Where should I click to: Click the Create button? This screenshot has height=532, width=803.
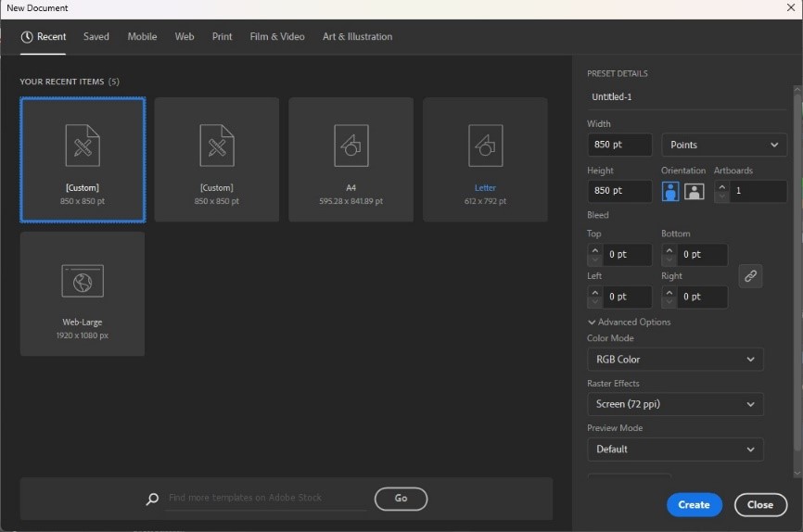694,505
